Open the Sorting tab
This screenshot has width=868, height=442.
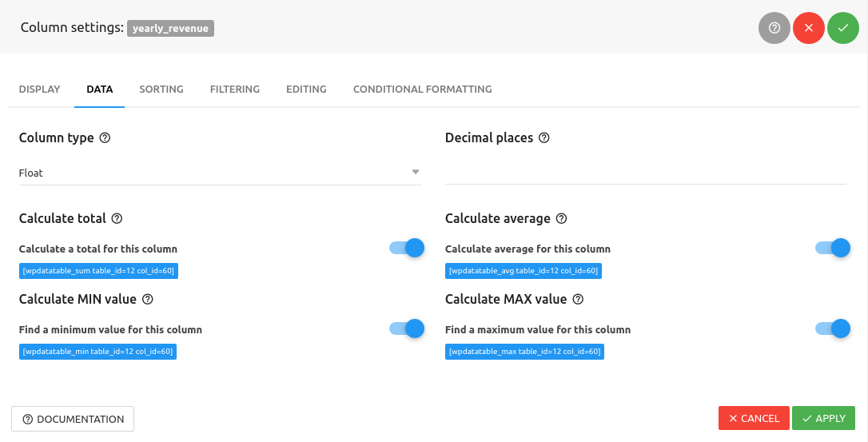[161, 89]
